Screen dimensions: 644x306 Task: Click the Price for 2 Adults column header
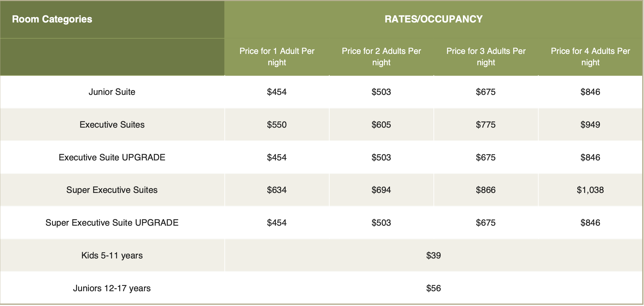(x=381, y=57)
